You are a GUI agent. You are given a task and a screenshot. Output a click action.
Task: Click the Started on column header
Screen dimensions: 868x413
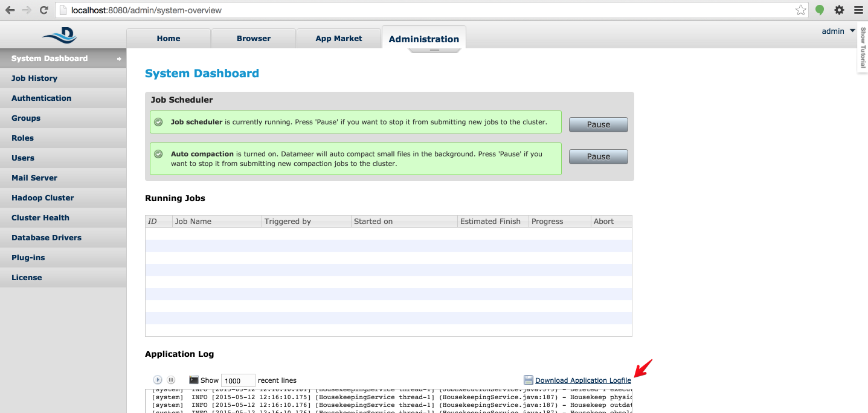coord(404,222)
